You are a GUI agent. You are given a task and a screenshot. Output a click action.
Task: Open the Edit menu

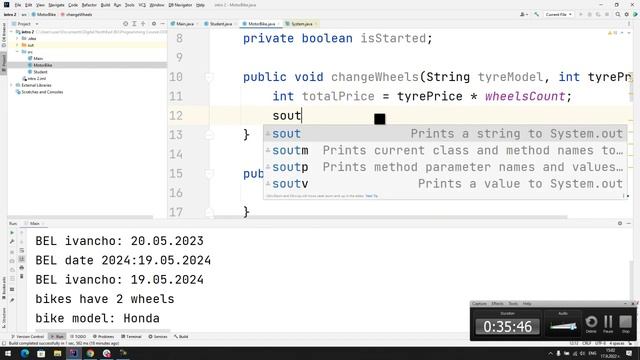point(28,5)
